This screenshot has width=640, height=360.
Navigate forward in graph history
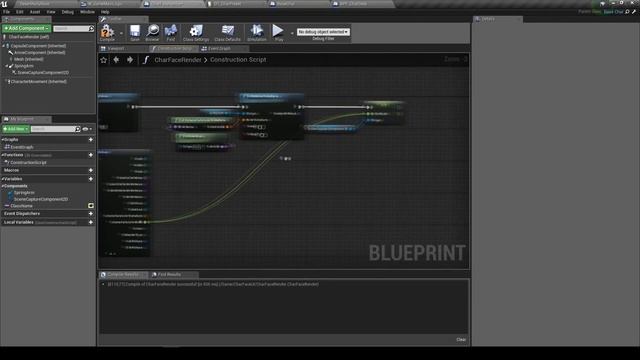click(130, 60)
